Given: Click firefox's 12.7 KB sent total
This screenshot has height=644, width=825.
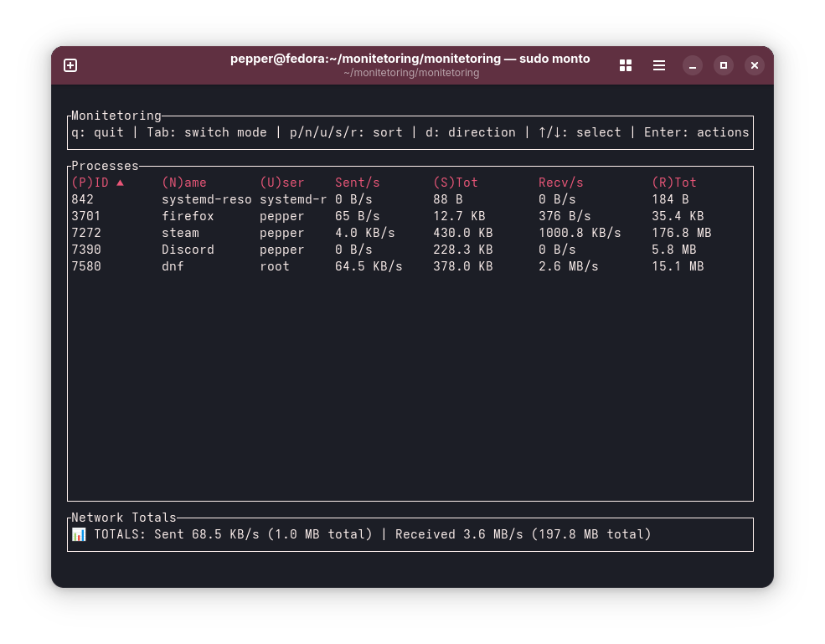Looking at the screenshot, I should (x=459, y=216).
